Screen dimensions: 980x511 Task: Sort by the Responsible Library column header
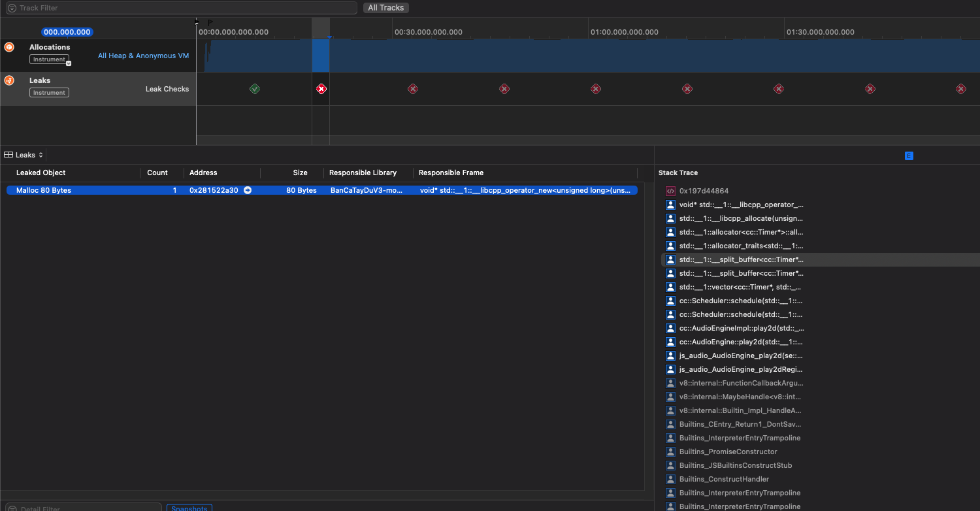(363, 173)
